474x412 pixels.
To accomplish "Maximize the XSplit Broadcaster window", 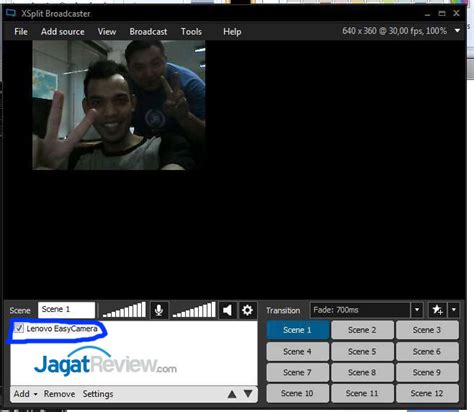I will [x=442, y=13].
